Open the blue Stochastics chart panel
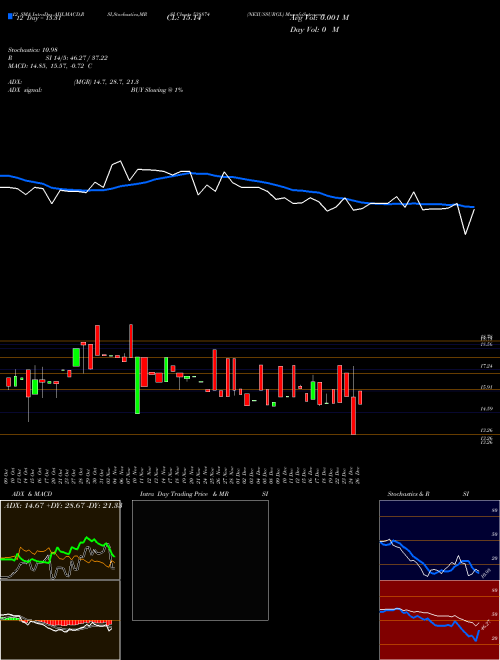This screenshot has width=500, height=660. click(439, 540)
